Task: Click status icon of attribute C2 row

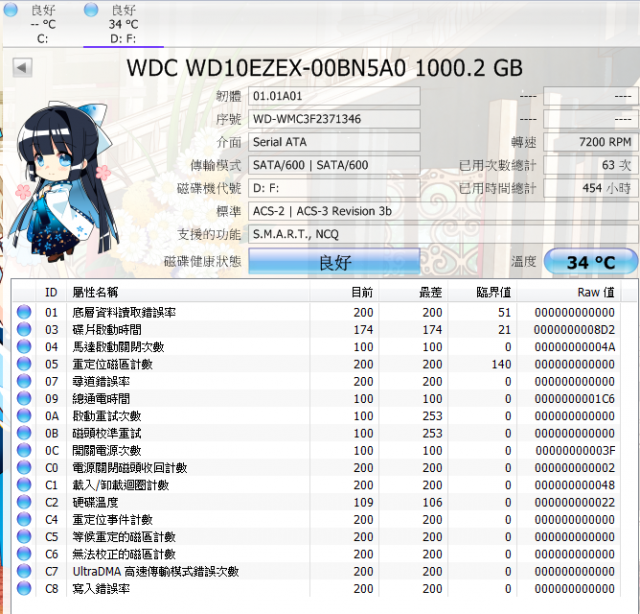Action: [x=24, y=502]
